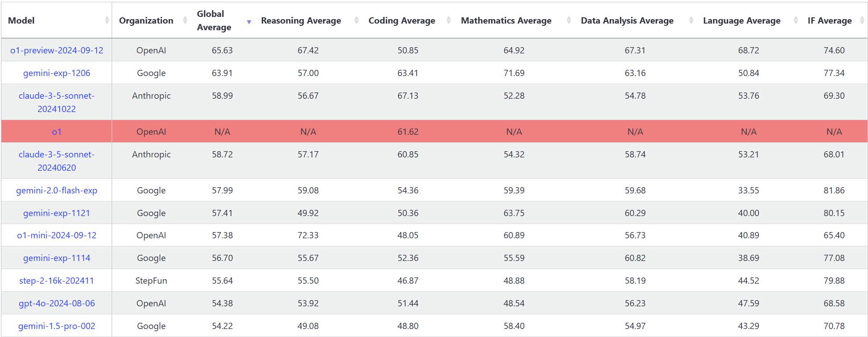Open the step-2-16k-202411 model link

click(x=57, y=281)
